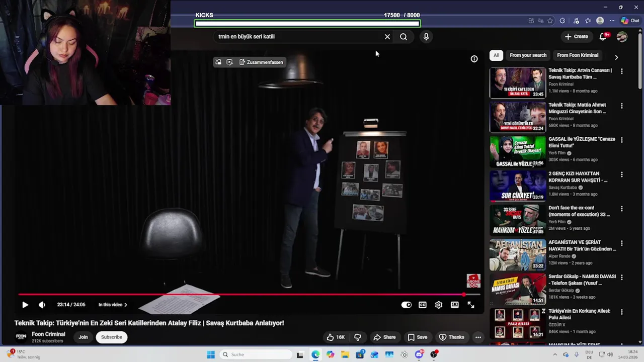Click the YouTube search magnifier button
The width and height of the screenshot is (644, 362).
[404, 37]
